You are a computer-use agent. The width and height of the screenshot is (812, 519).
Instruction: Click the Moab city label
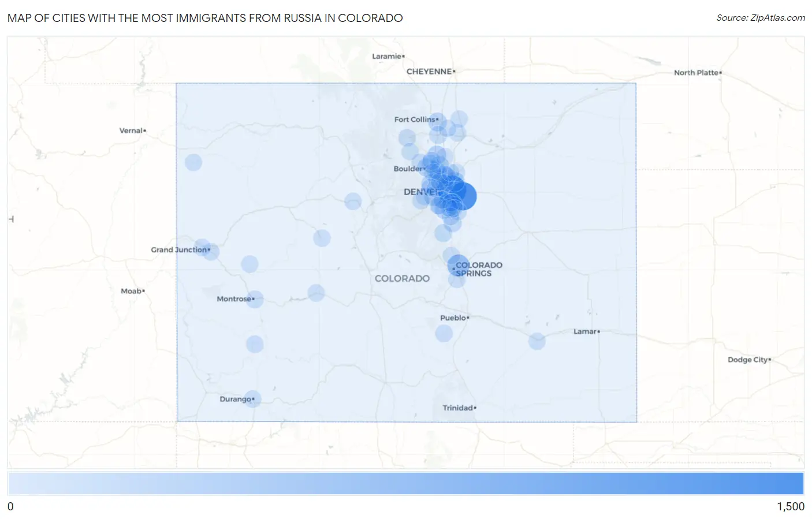click(x=131, y=291)
